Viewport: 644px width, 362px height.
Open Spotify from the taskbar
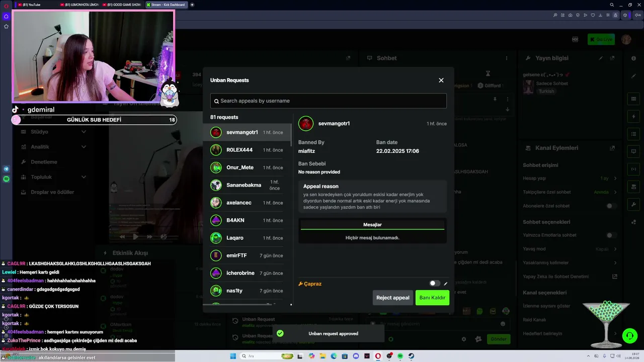coord(400,356)
